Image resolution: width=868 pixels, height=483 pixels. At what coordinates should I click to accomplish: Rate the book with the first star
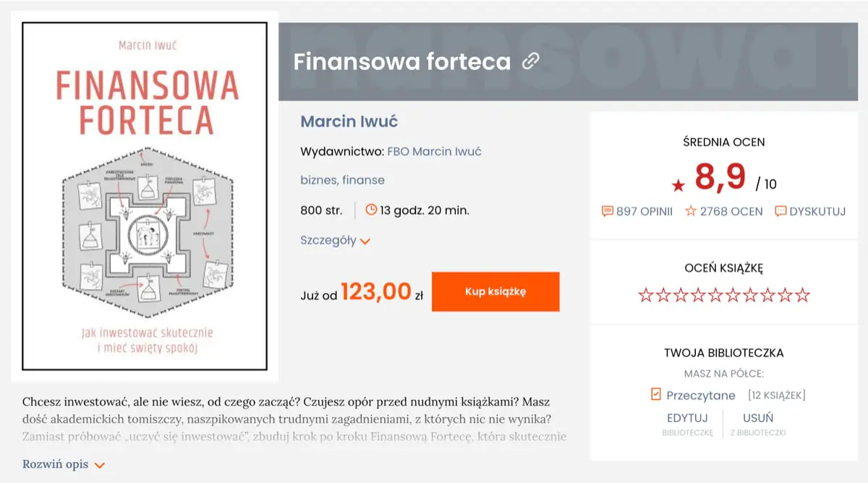646,296
